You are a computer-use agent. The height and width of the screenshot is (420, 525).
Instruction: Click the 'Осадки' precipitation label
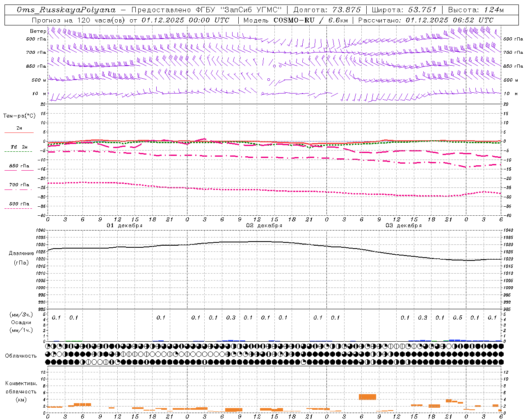click(21, 322)
